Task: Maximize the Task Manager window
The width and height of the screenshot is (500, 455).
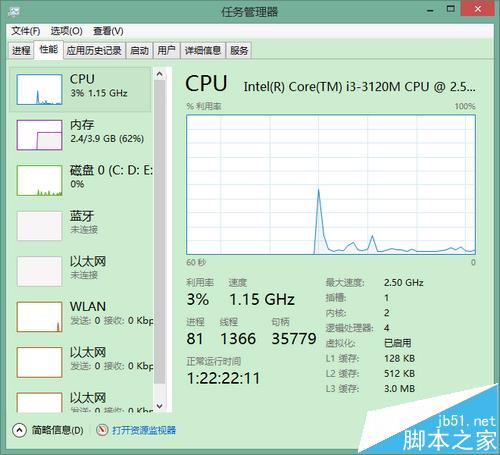Action: point(450,9)
